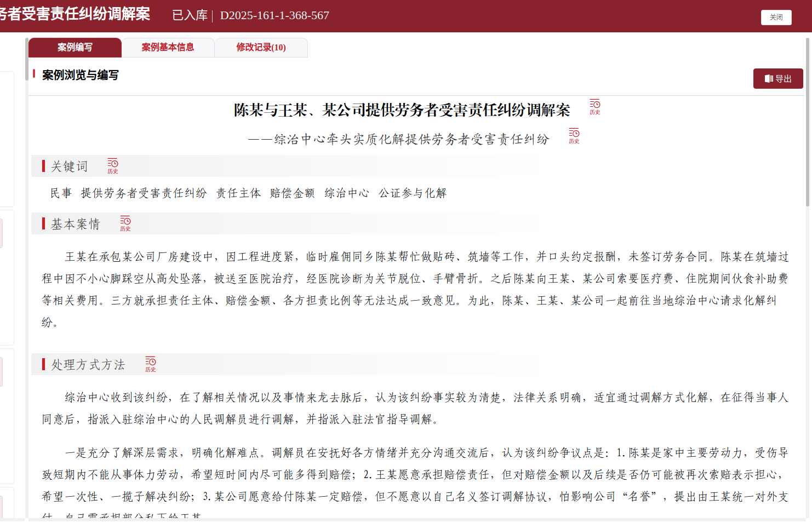Open history icon beside the subtitle line
Screen dimensions: 812x523
[x=574, y=136]
